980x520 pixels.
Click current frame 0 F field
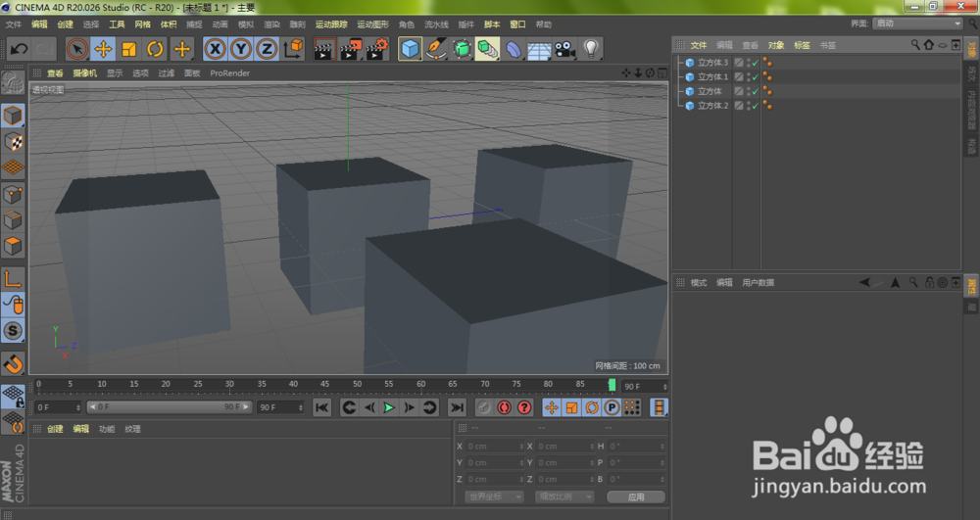58,407
